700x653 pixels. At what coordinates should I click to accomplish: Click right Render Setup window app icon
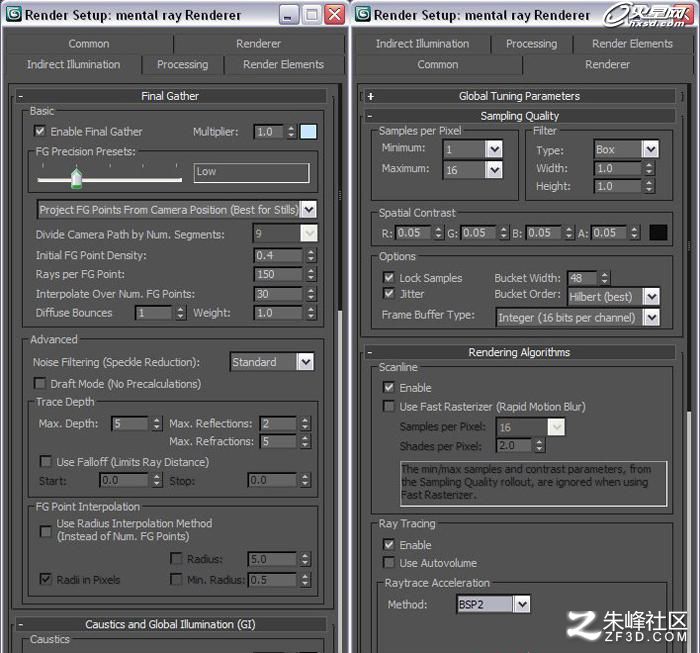[x=362, y=14]
